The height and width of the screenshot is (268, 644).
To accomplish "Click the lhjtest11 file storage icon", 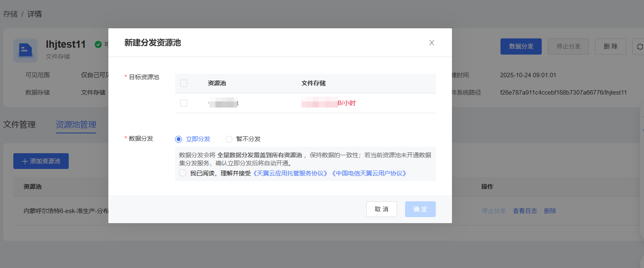I will pos(25,51).
